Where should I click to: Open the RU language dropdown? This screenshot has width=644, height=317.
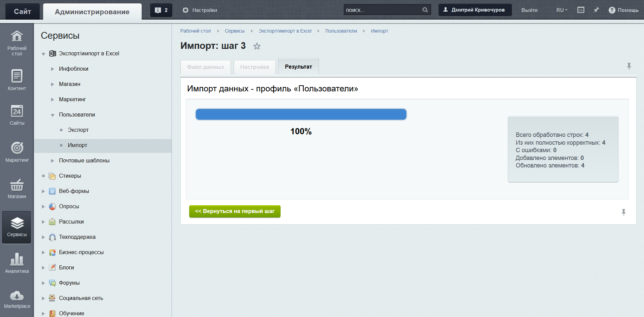pyautogui.click(x=561, y=10)
